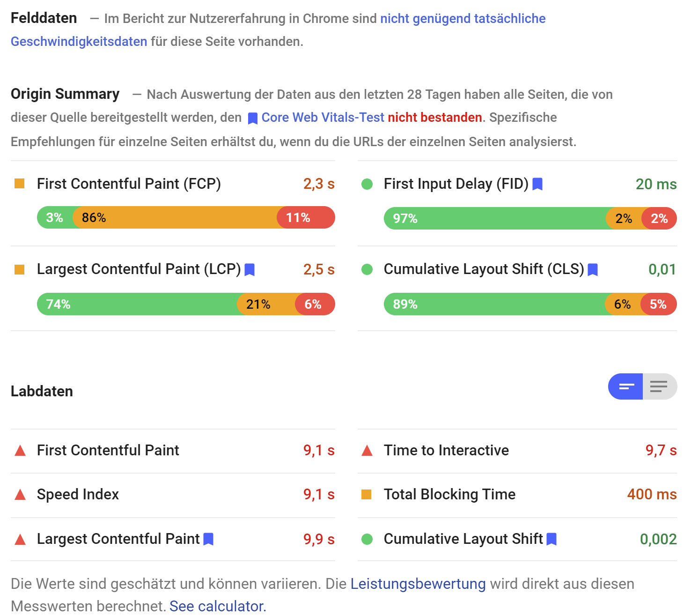The width and height of the screenshot is (691, 616).
Task: Click the bookmark icon beside First Input Delay
Action: pyautogui.click(x=538, y=184)
